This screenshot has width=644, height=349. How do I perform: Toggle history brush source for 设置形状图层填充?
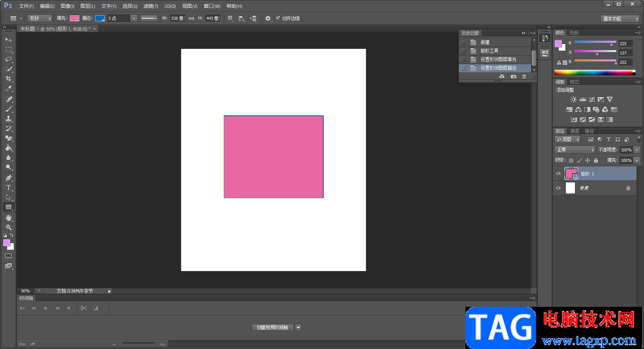coord(463,60)
